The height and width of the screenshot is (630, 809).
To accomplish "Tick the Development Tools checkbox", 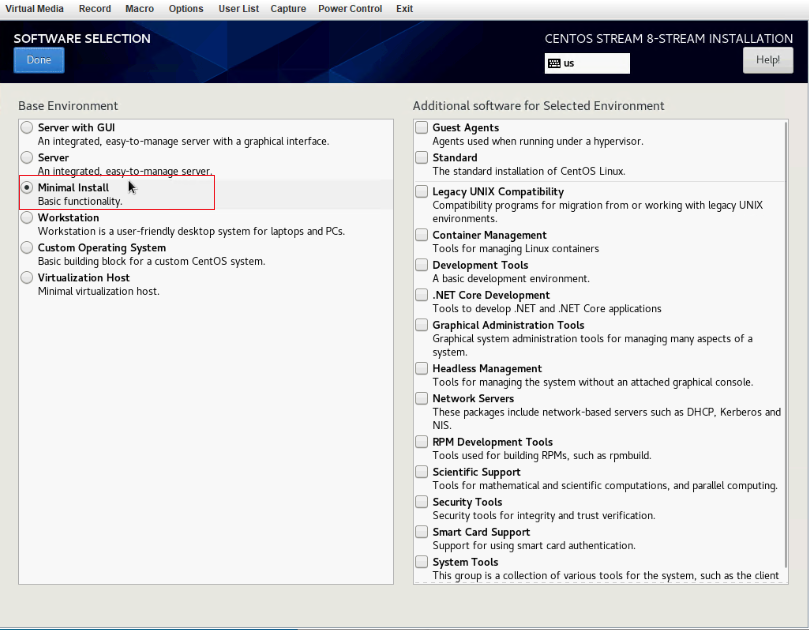I will pyautogui.click(x=422, y=264).
